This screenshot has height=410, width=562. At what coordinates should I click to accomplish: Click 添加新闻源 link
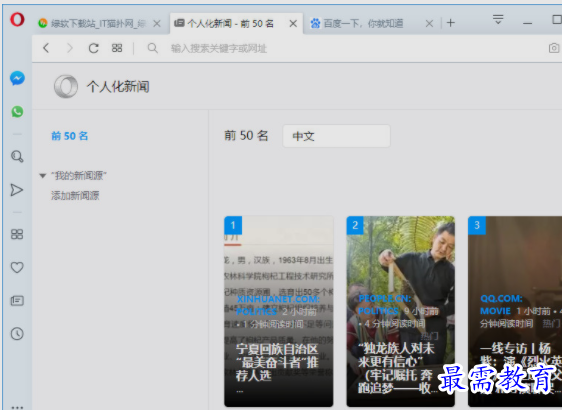tap(75, 196)
